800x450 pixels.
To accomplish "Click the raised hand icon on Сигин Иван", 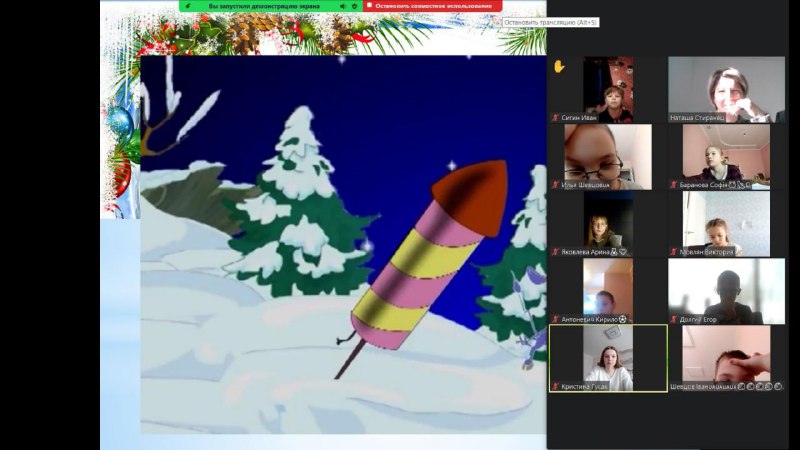I will [x=559, y=66].
